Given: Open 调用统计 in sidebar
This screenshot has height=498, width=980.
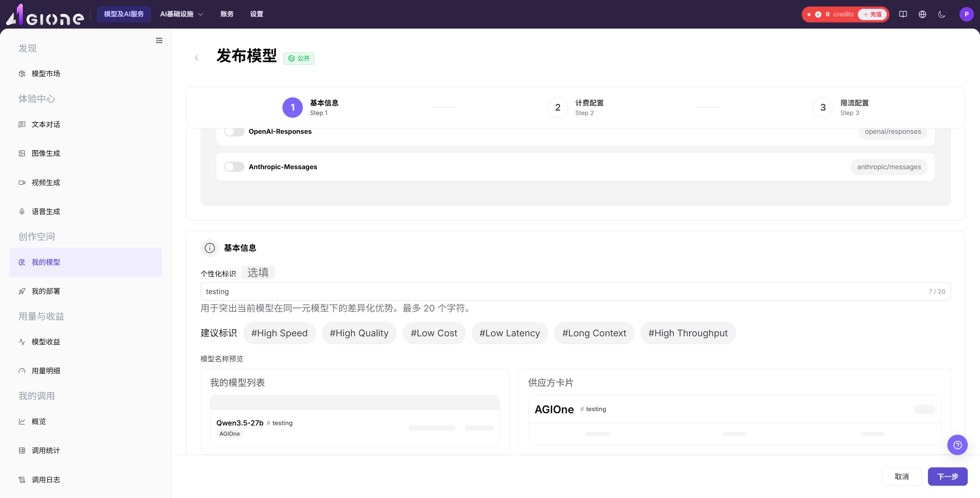Looking at the screenshot, I should coord(86,450).
